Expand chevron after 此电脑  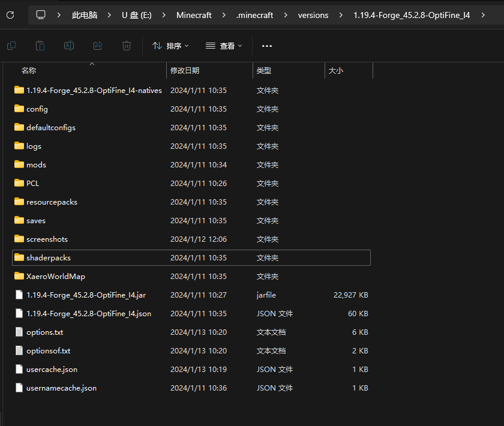click(109, 15)
